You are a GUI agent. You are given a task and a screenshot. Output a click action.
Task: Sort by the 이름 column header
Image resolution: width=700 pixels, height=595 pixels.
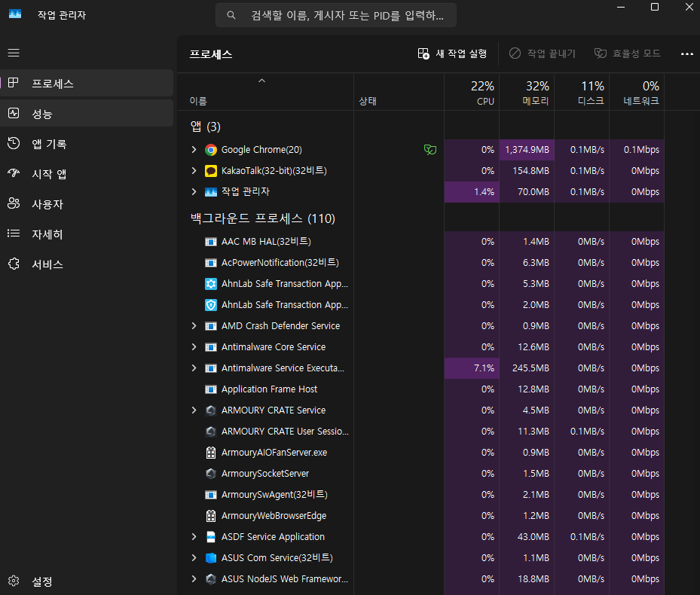point(266,93)
